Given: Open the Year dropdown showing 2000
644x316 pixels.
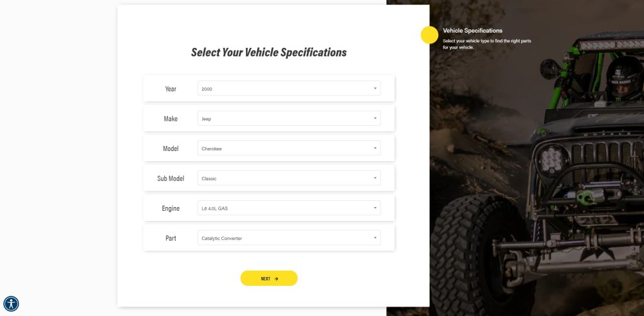Looking at the screenshot, I should pyautogui.click(x=289, y=89).
